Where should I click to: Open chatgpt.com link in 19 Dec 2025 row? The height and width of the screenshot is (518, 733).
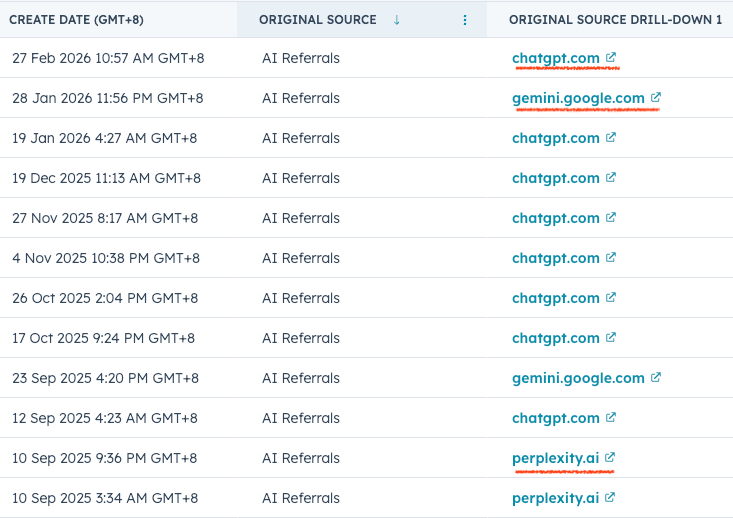point(555,178)
